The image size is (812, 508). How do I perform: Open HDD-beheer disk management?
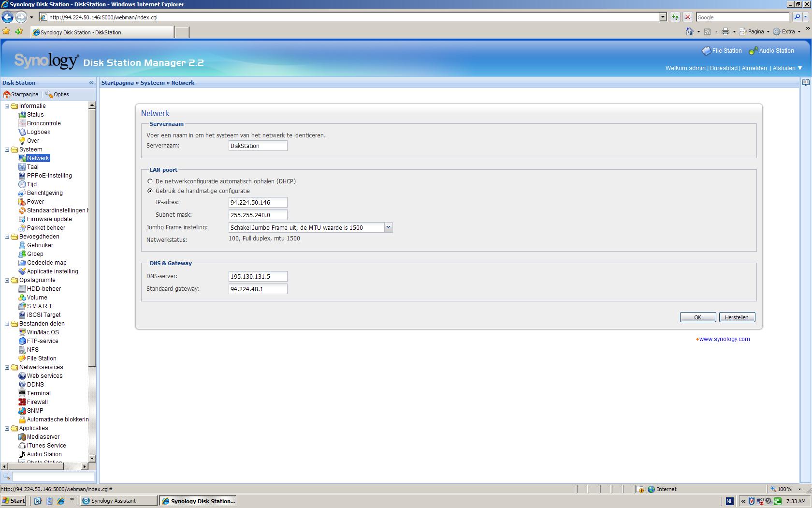[x=44, y=289]
